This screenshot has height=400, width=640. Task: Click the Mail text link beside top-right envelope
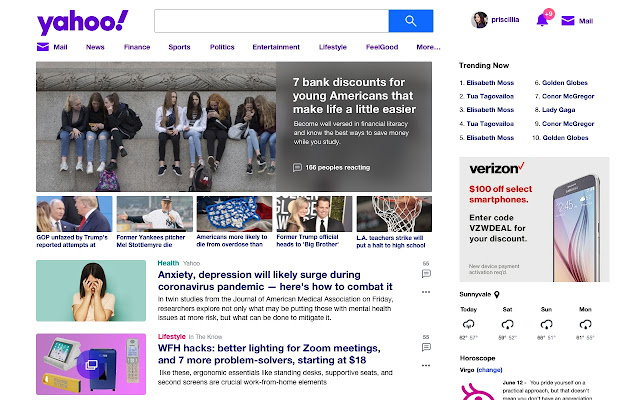coord(586,21)
